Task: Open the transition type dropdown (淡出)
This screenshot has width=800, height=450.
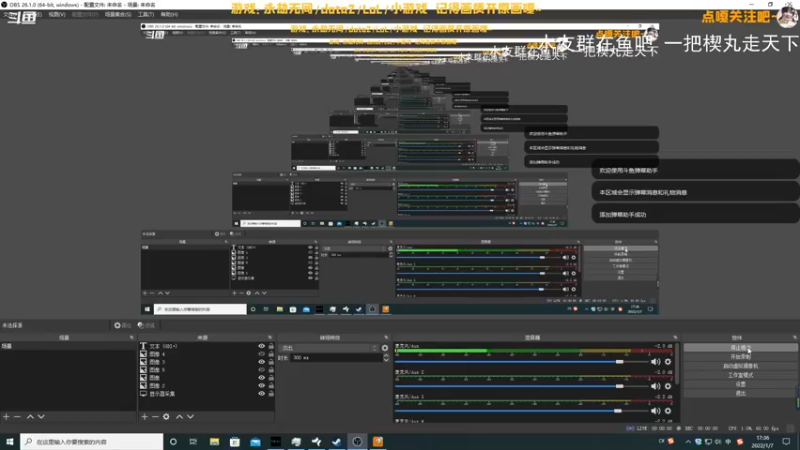Action: pos(328,348)
